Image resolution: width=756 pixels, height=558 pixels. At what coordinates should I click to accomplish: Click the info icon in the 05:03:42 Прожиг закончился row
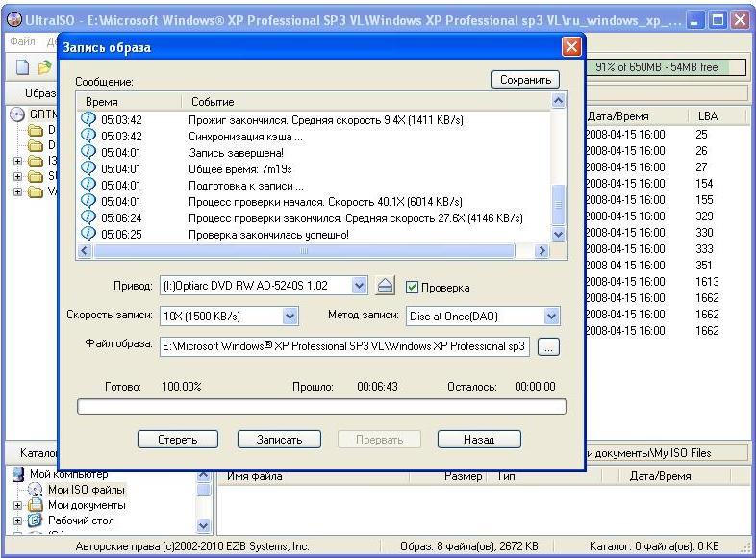pos(88,119)
